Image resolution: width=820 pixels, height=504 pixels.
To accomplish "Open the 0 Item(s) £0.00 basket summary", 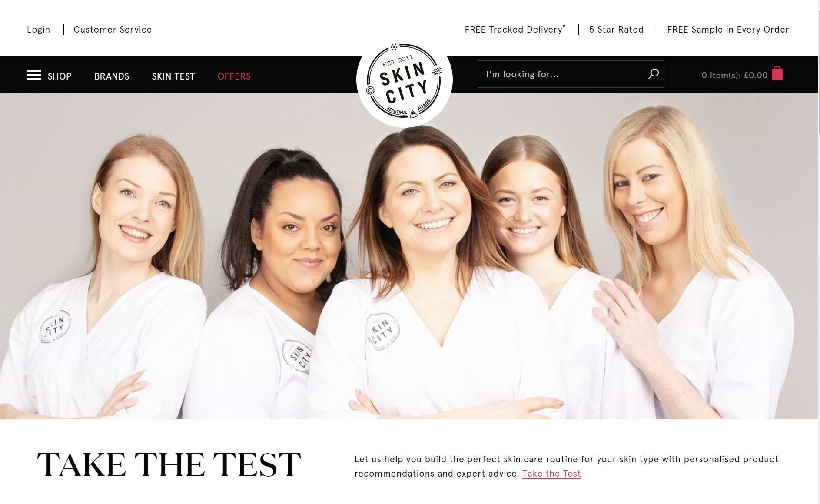I will click(x=734, y=75).
